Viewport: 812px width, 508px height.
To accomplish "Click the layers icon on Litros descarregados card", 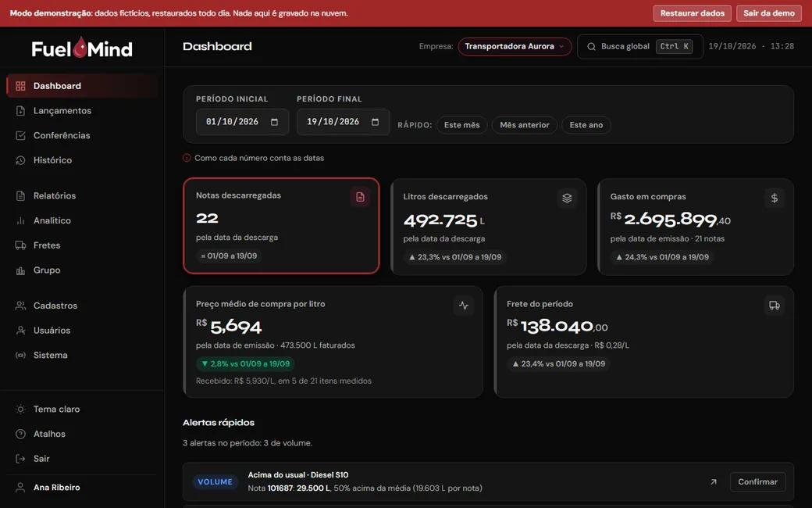I will (x=567, y=198).
